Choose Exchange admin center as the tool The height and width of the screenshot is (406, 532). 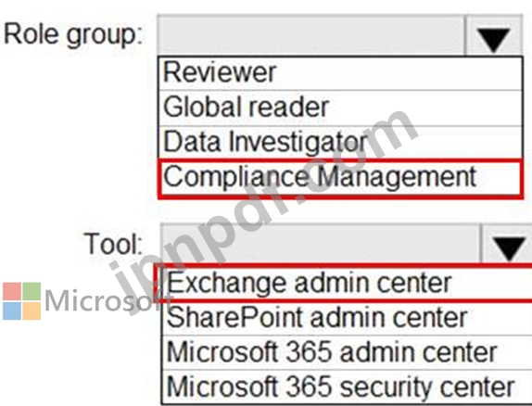346,283
